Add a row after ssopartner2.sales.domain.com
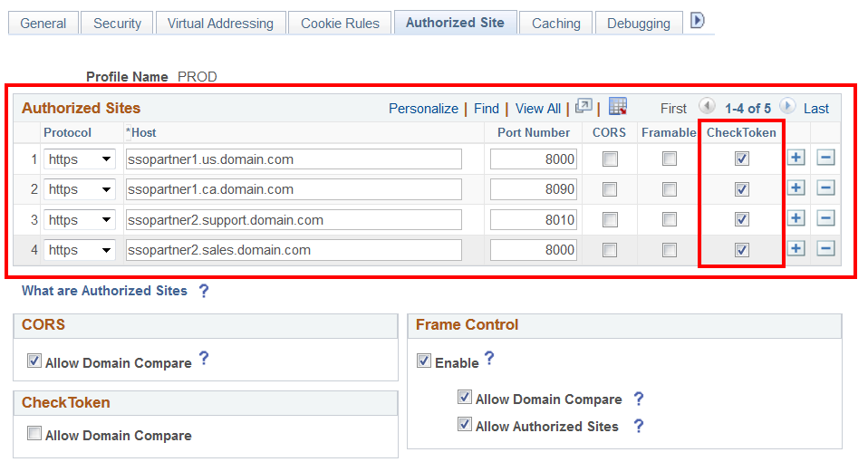868x462 pixels. [796, 248]
